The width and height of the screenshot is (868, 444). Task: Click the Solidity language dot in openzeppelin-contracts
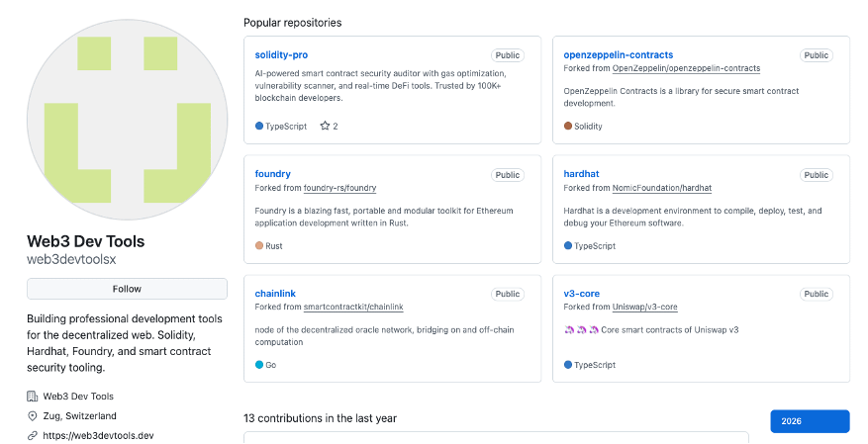coord(568,126)
